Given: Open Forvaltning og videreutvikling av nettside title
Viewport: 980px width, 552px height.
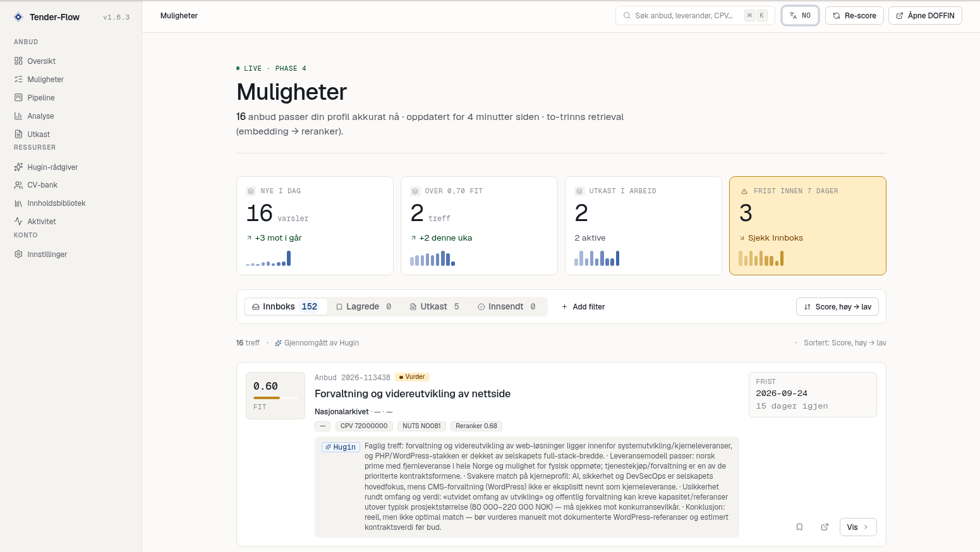Looking at the screenshot, I should (413, 394).
